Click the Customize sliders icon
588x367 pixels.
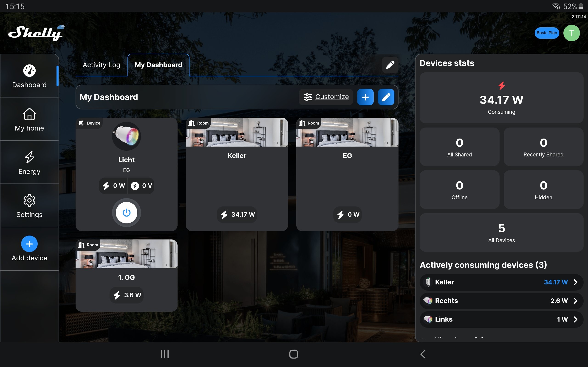[x=308, y=97]
